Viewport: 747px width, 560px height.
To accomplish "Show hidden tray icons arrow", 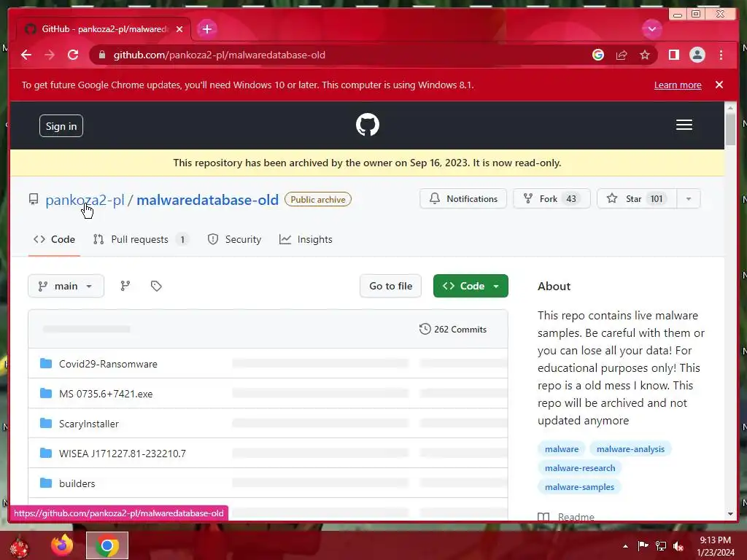I will pos(625,546).
